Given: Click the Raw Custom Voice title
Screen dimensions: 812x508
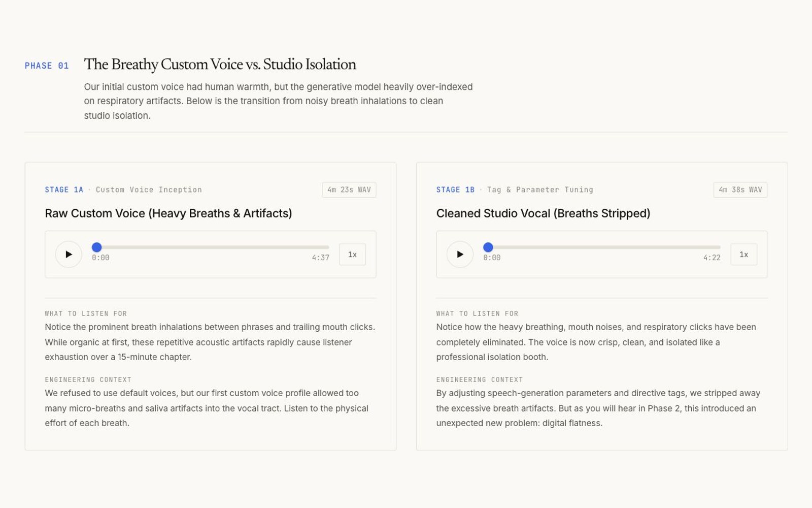Looking at the screenshot, I should tap(168, 213).
